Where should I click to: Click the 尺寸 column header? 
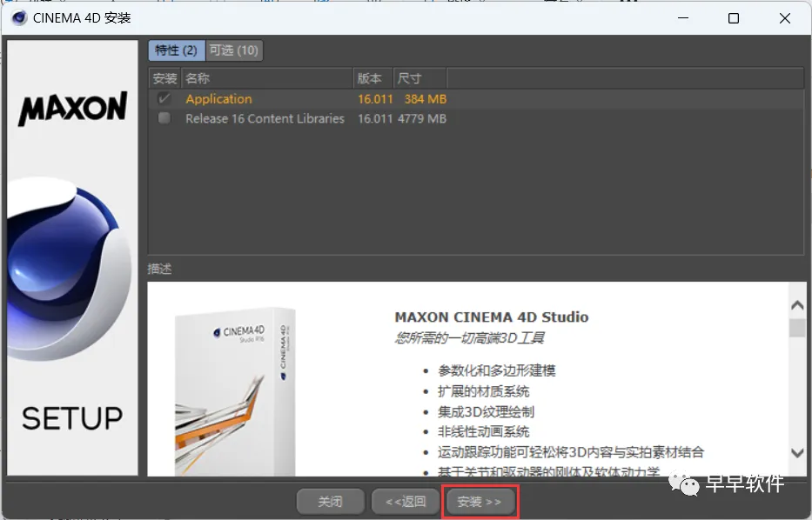pos(419,78)
